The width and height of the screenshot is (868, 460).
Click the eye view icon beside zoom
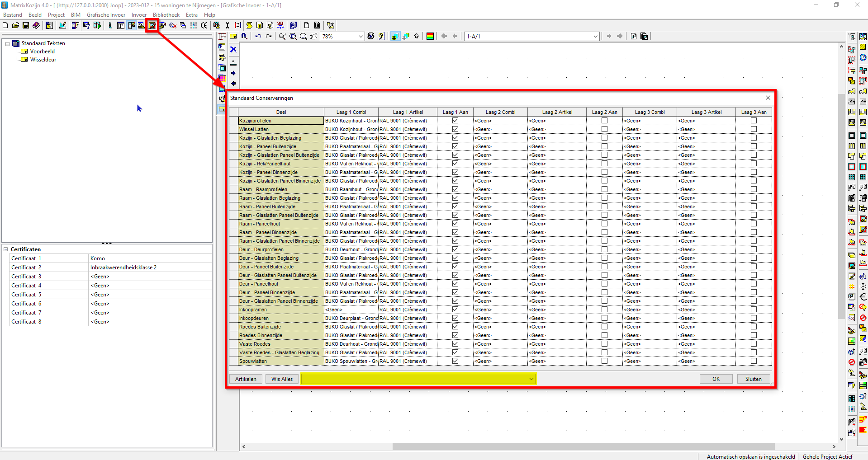tap(371, 36)
